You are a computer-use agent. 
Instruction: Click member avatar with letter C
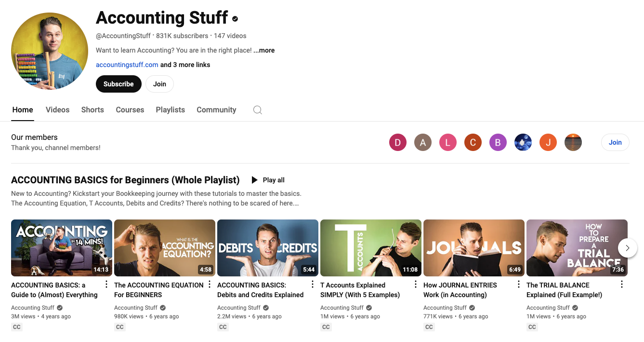(473, 142)
